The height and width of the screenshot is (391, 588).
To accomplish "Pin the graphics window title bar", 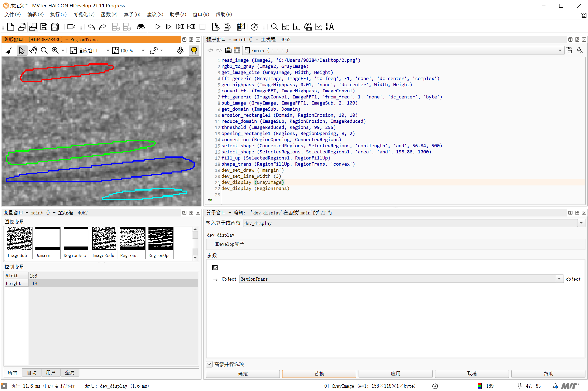I will pos(184,40).
